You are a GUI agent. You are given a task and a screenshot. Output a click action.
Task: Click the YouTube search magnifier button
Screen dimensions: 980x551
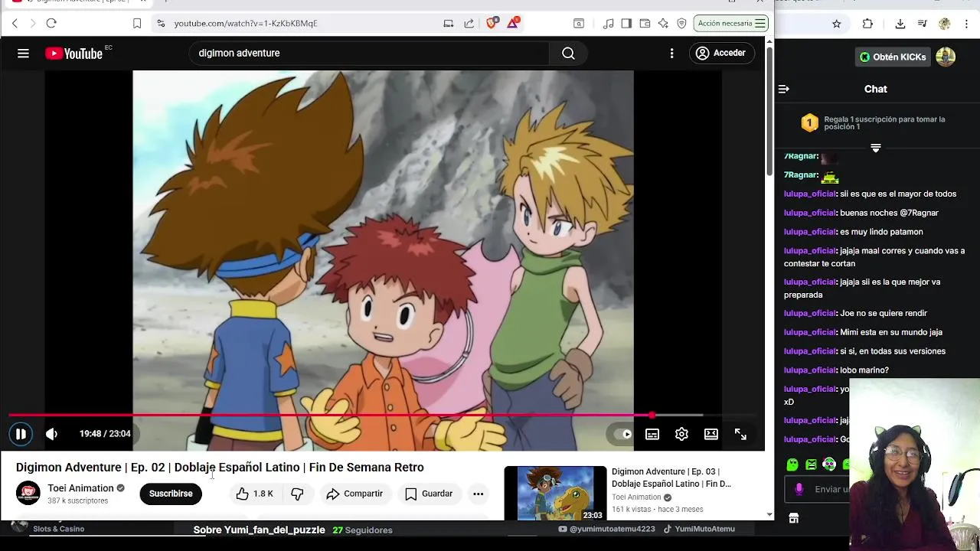(568, 53)
